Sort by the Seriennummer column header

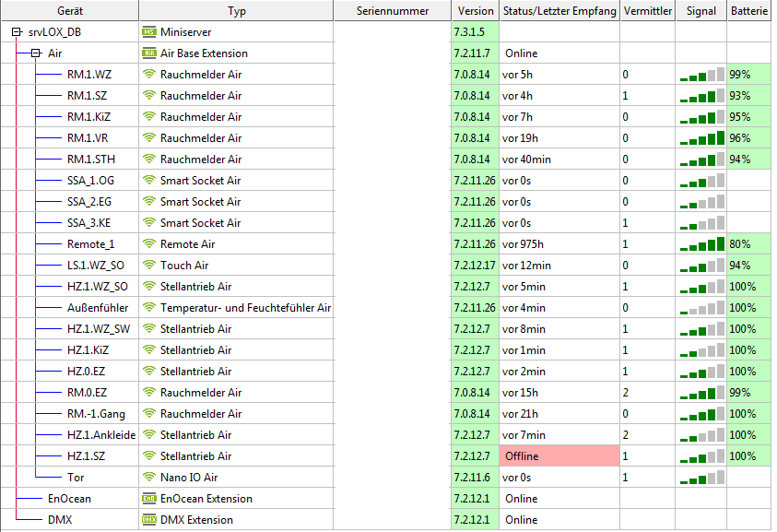[393, 11]
